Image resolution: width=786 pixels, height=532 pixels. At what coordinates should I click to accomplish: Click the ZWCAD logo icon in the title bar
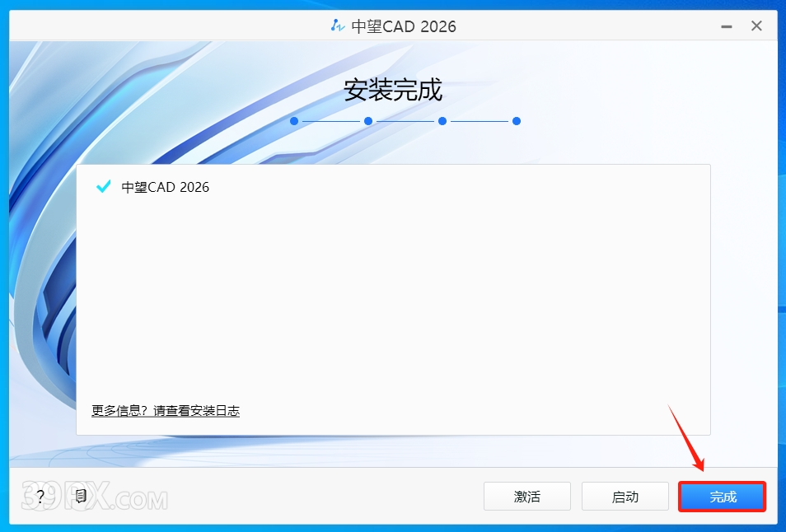(338, 26)
